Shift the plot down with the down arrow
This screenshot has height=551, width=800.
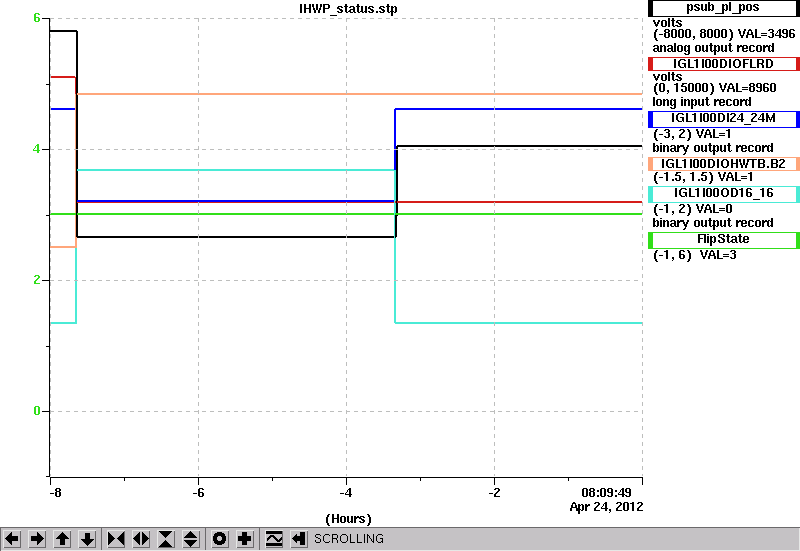click(x=87, y=539)
